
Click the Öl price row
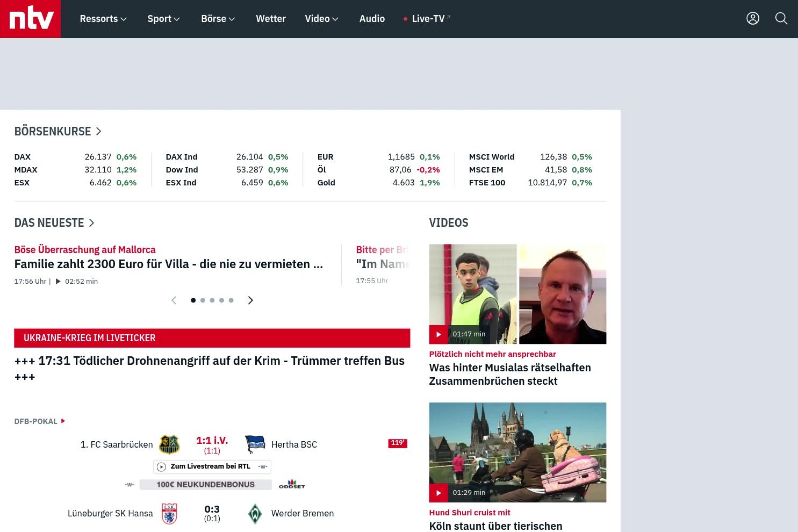coord(378,170)
